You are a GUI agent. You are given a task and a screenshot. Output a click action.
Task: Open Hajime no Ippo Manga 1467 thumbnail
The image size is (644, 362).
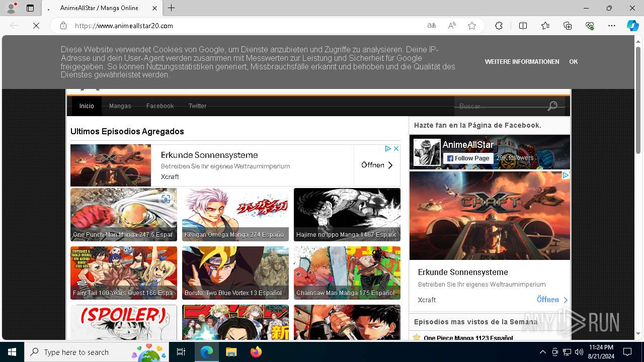347,215
